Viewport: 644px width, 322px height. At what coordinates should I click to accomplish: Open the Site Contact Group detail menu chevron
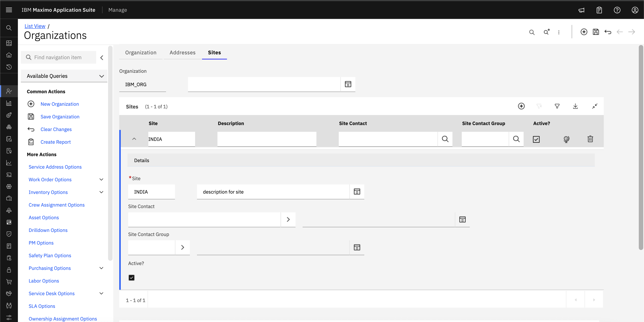pos(183,247)
